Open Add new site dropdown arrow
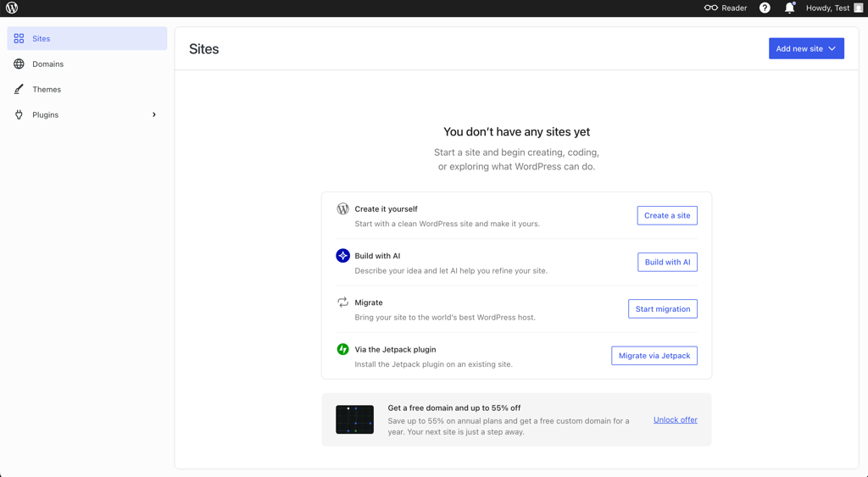 click(x=832, y=48)
